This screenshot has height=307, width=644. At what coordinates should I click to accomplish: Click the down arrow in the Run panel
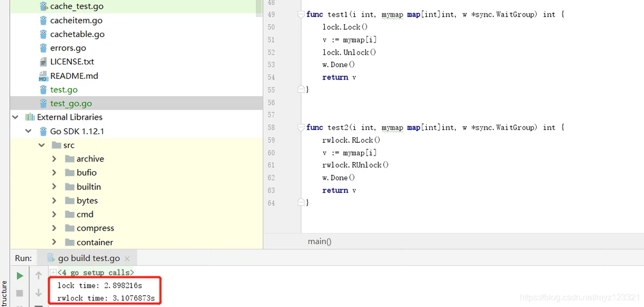(x=39, y=293)
